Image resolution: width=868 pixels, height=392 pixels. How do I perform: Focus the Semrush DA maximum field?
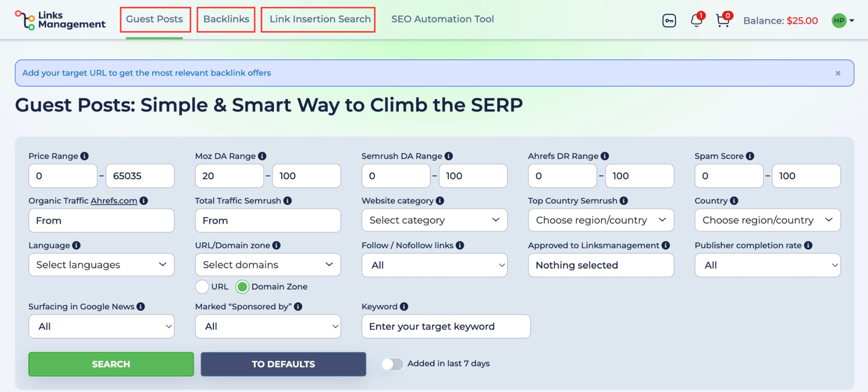tap(473, 176)
